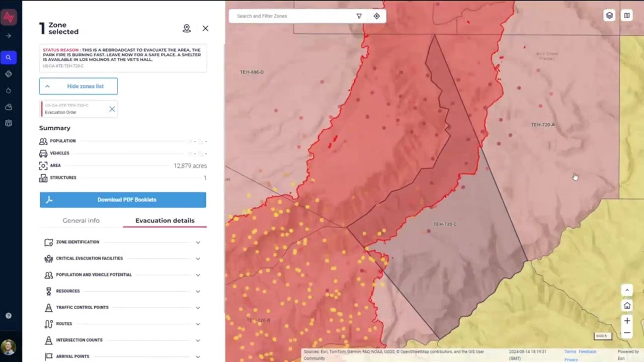The width and height of the screenshot is (644, 362).
Task: Select the Evacuation details tab
Action: click(165, 221)
